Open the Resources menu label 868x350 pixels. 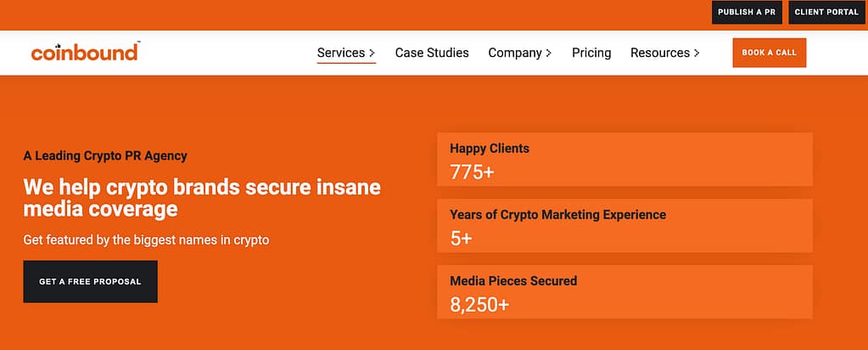[x=659, y=53]
